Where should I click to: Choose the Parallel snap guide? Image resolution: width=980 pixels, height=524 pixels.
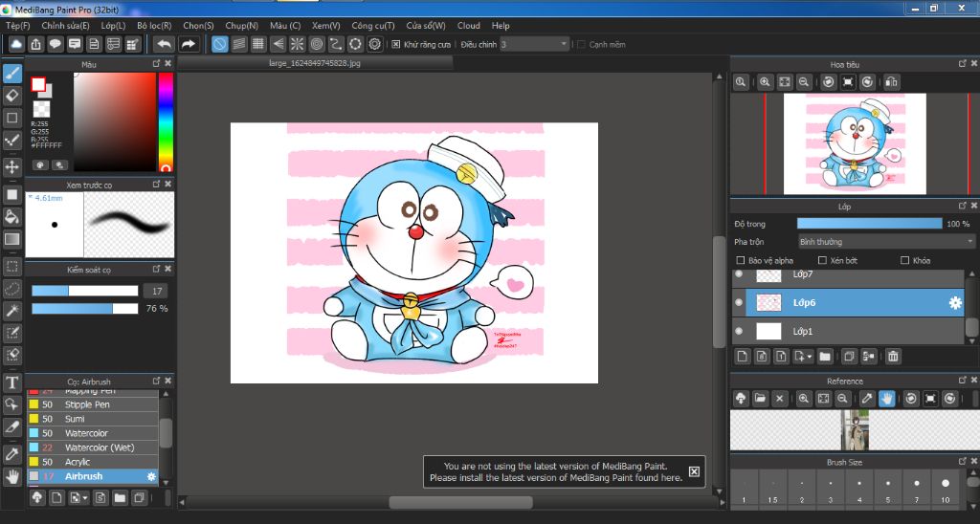click(x=238, y=44)
